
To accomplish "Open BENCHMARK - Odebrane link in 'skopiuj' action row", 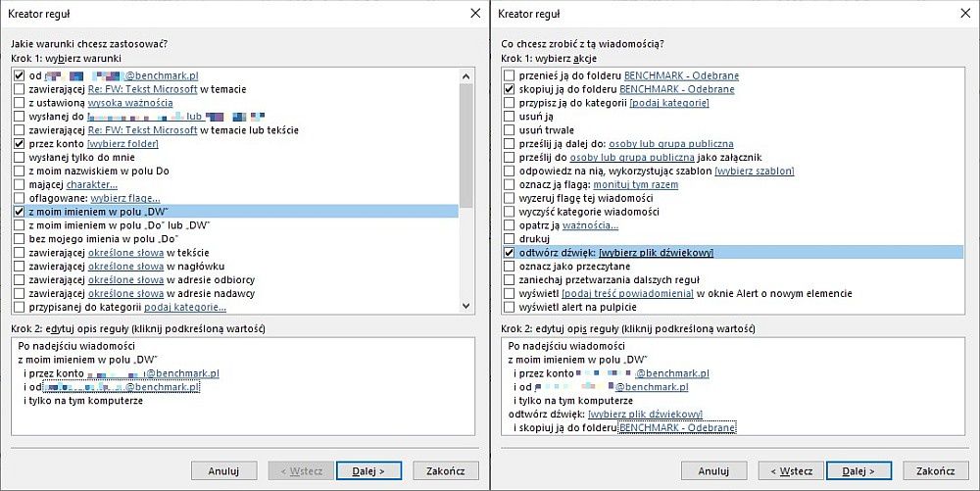I will coord(677,89).
